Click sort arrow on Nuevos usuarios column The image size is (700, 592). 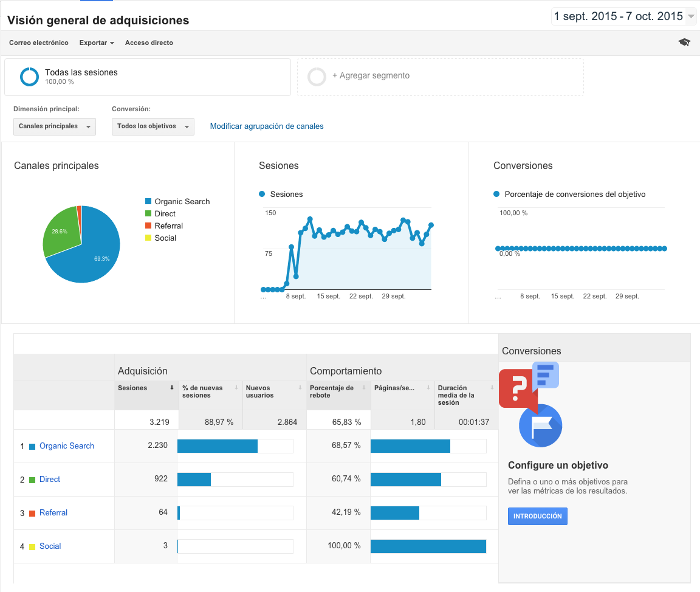pyautogui.click(x=300, y=388)
